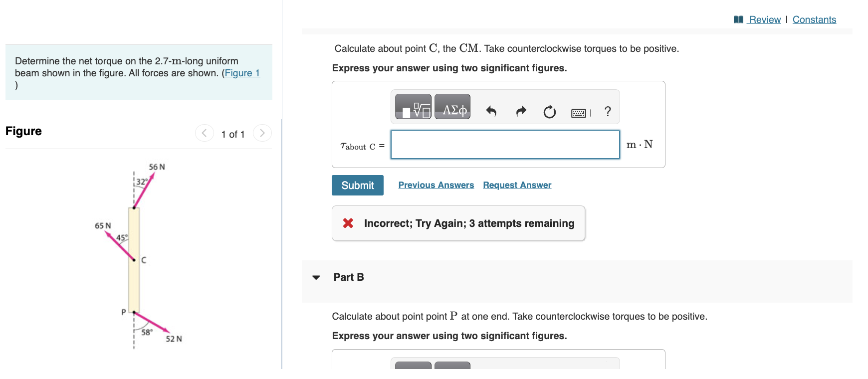Viewport: 868px width, 379px height.
Task: Open the math templates palette
Action: [413, 107]
